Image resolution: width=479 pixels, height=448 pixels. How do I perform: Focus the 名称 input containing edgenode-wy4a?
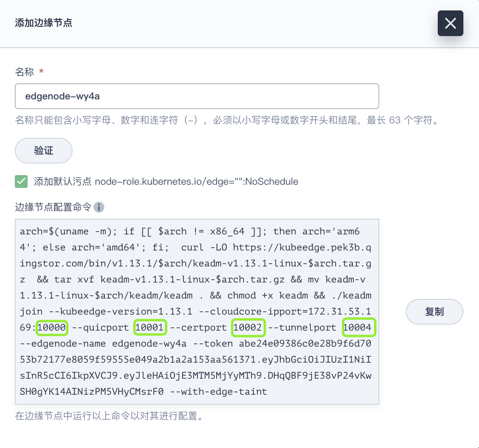click(x=197, y=96)
